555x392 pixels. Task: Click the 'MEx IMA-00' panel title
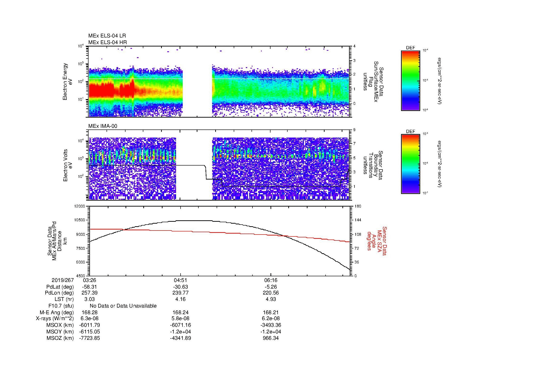103,126
